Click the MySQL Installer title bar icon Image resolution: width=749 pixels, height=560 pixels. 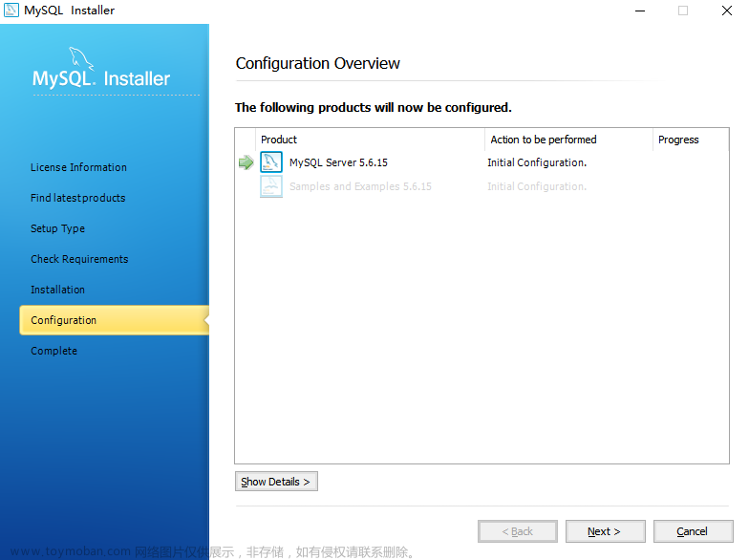click(x=11, y=10)
